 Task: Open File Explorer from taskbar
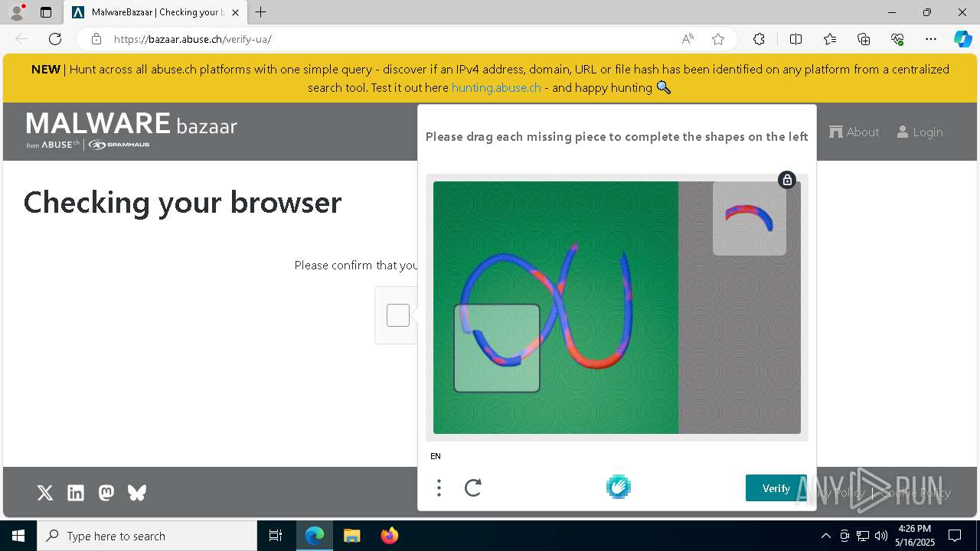click(351, 536)
